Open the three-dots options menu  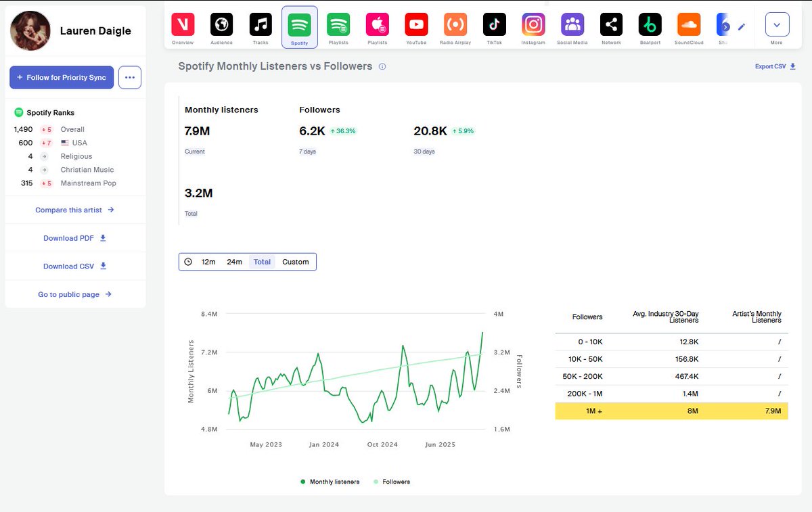pyautogui.click(x=130, y=77)
